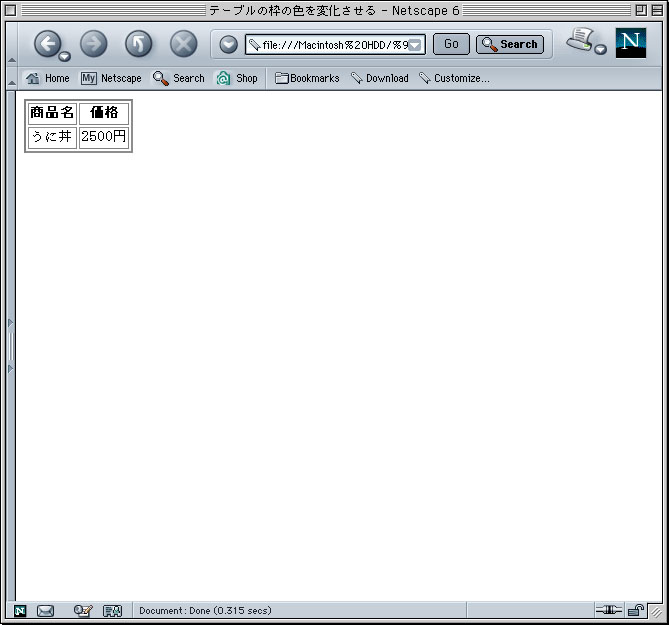Show security info via the padlock icon
The width and height of the screenshot is (669, 625).
pos(635,610)
